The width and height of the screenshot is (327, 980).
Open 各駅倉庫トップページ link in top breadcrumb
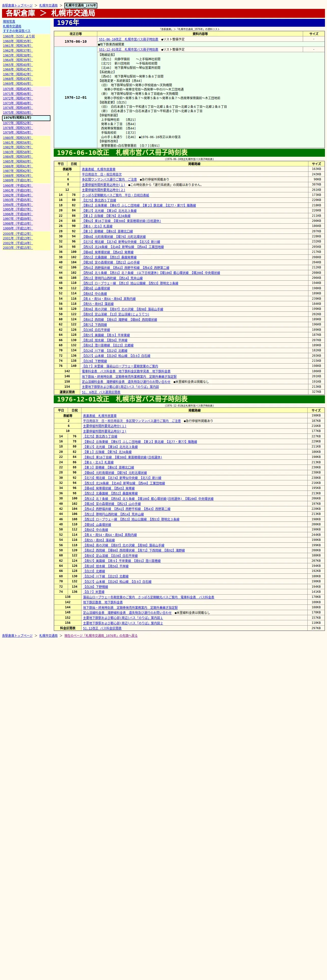point(17,6)
